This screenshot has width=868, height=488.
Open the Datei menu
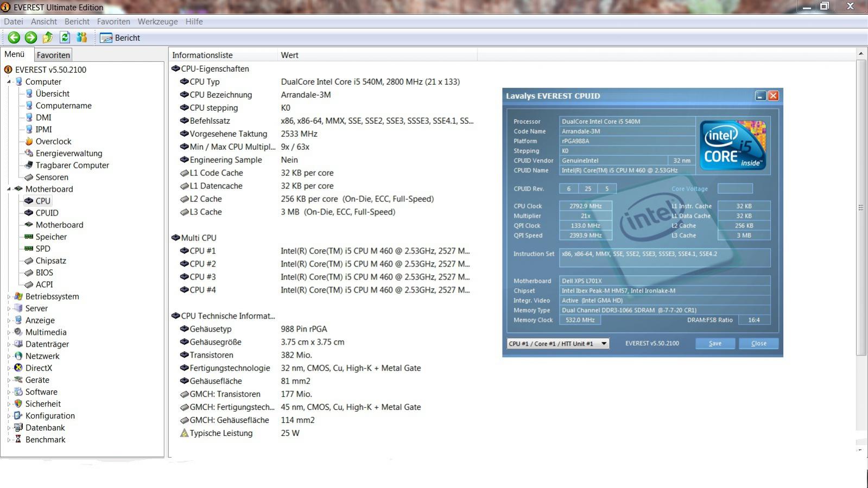click(14, 22)
